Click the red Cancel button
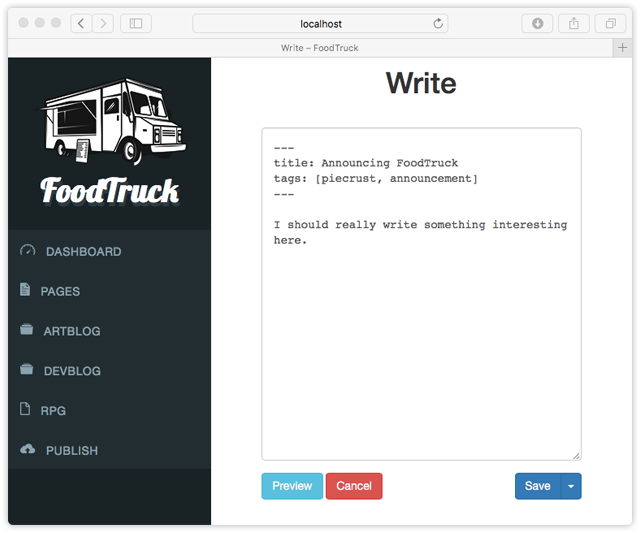 [354, 486]
